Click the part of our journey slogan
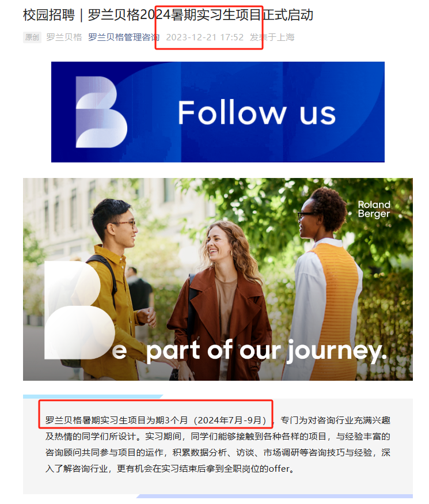Viewport: 429px width, 504px height. (266, 351)
